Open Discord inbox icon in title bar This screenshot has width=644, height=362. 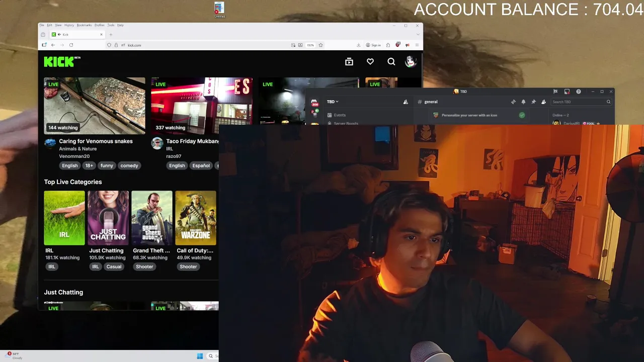tap(567, 92)
